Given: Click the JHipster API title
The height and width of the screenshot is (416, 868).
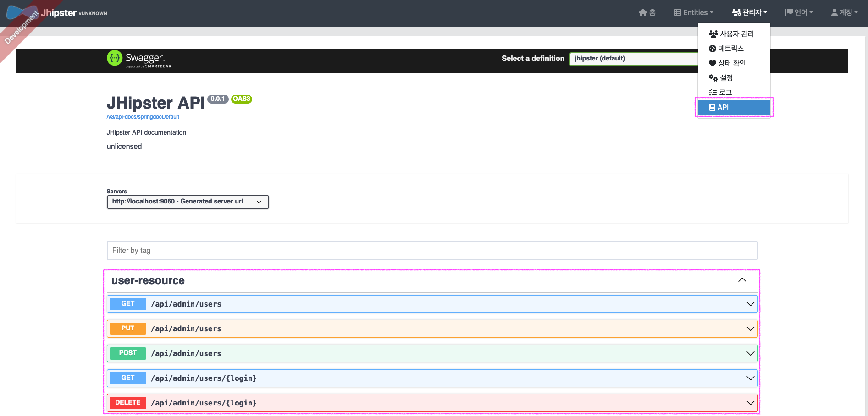Looking at the screenshot, I should (x=155, y=103).
